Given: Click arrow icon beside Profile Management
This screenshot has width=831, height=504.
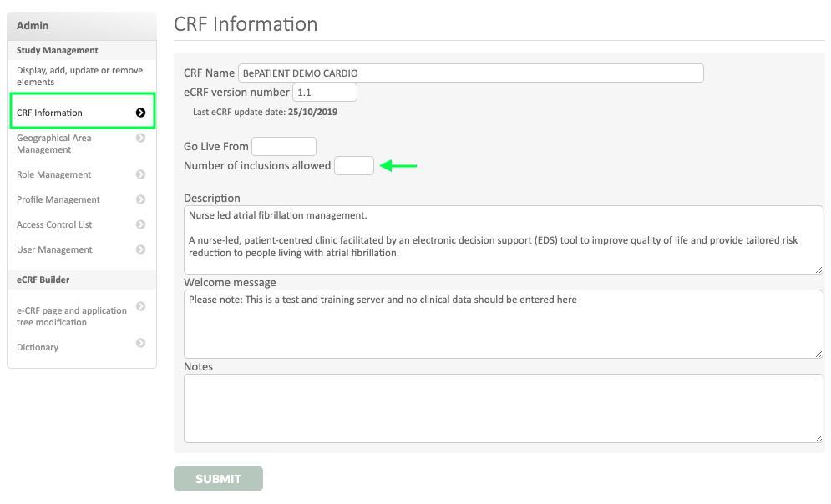Looking at the screenshot, I should (x=140, y=199).
